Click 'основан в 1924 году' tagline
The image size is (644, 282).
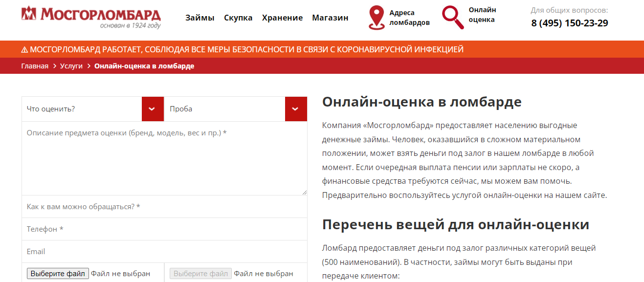pos(130,25)
